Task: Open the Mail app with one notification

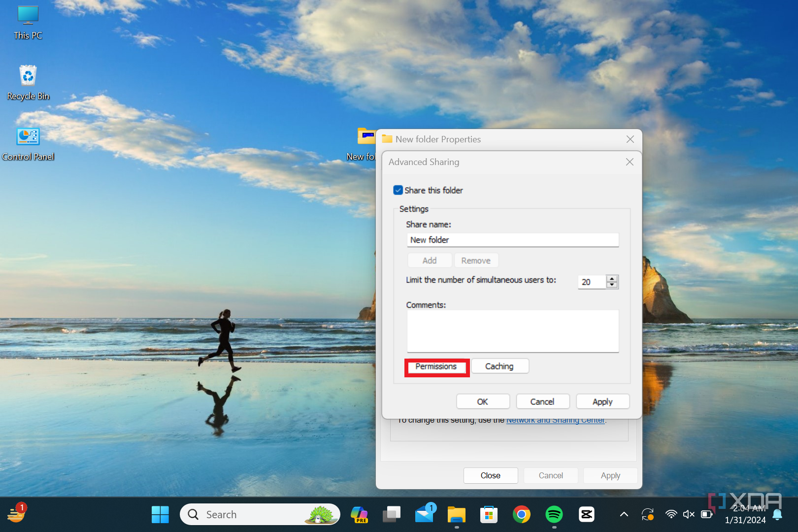Action: pos(424,514)
